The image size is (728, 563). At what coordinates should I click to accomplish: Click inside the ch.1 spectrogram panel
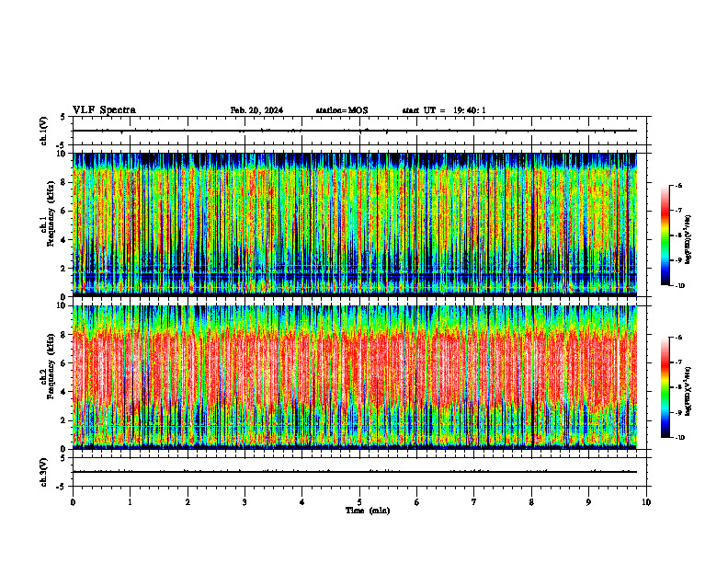click(355, 224)
